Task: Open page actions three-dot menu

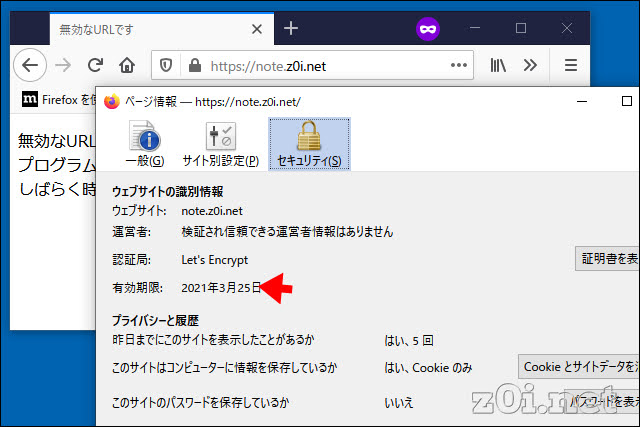Action: pos(459,65)
